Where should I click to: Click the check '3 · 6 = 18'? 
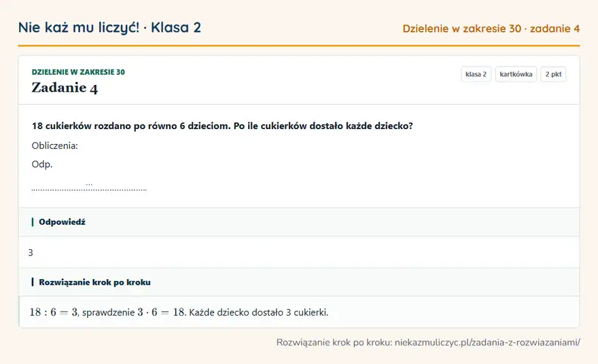(x=161, y=312)
